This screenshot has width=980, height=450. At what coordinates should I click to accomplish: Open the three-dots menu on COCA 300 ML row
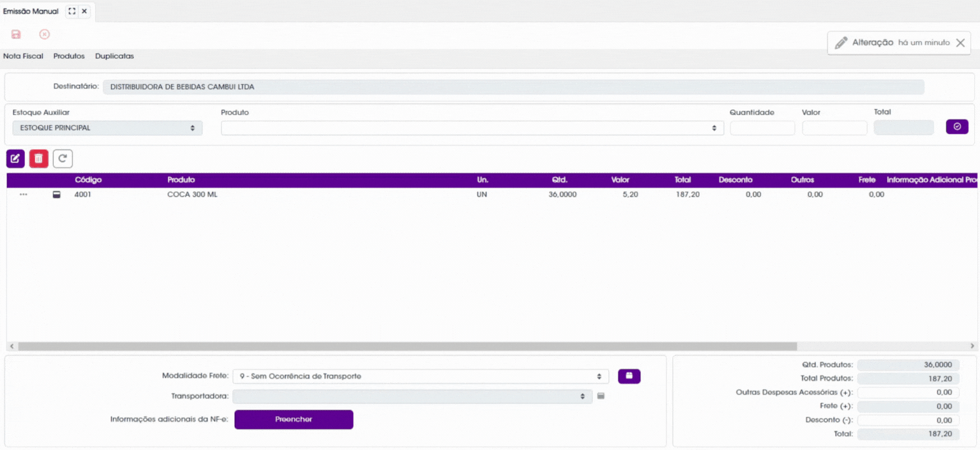click(x=24, y=195)
